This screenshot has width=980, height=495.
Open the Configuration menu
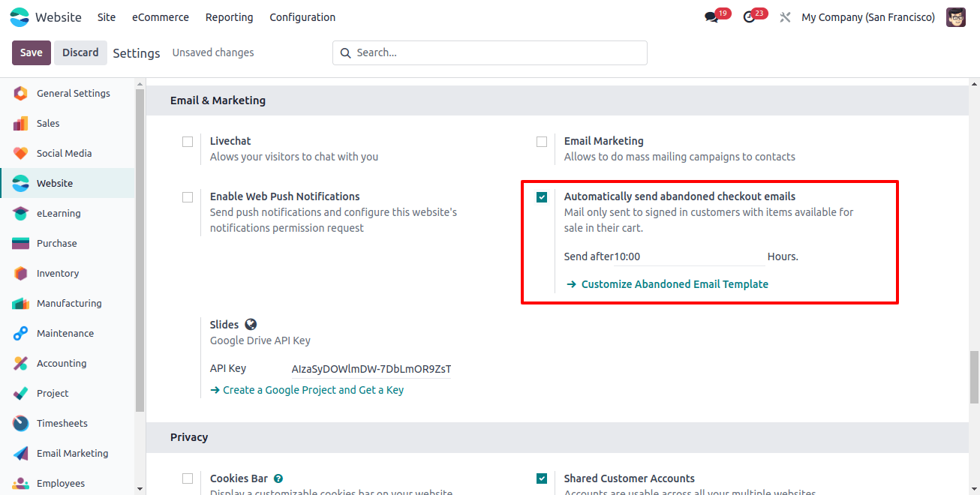tap(302, 17)
